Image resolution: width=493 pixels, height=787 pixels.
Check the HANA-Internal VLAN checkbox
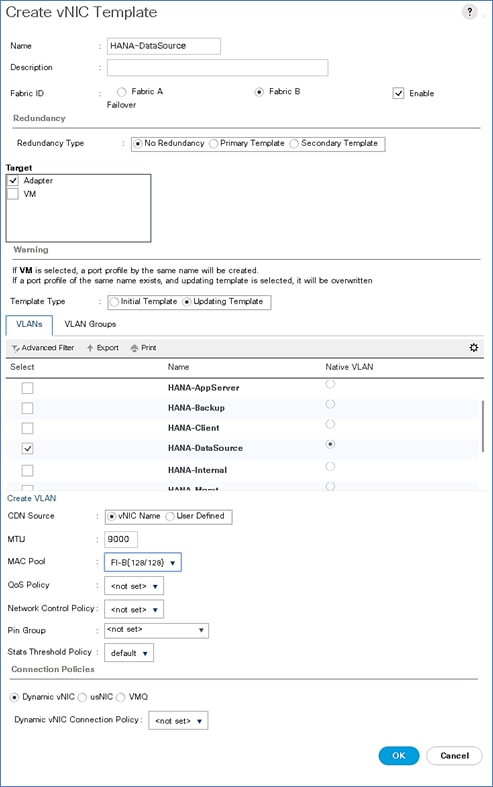pos(28,470)
